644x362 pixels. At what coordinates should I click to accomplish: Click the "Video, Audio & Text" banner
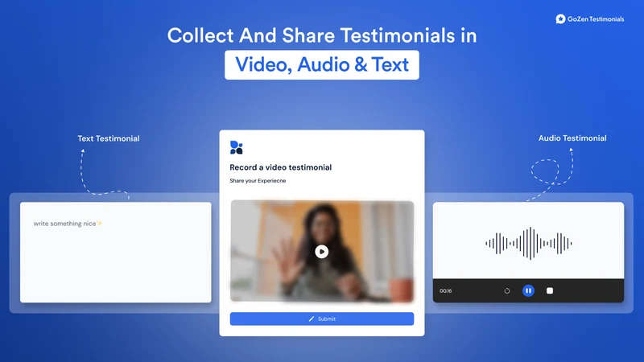tap(321, 65)
